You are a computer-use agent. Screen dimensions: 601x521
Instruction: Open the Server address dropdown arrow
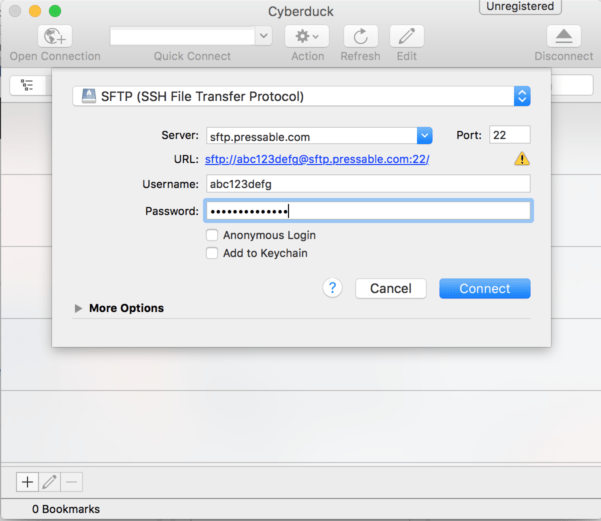424,136
